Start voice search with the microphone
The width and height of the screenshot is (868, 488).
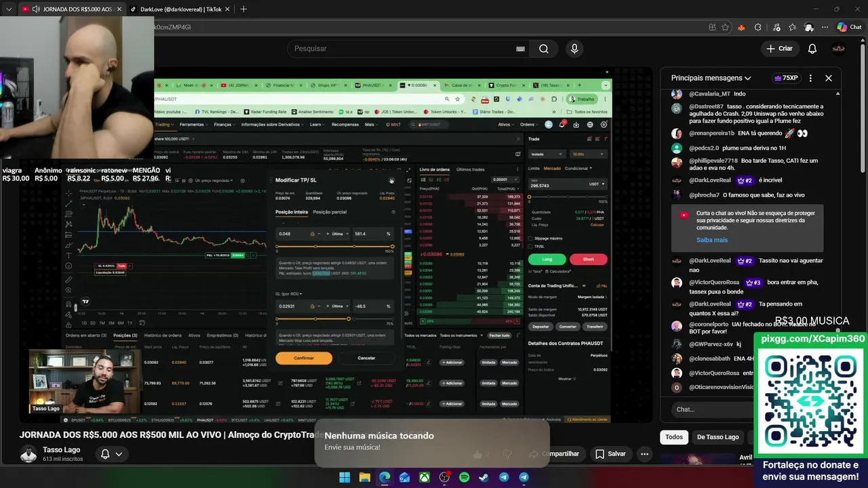tap(574, 49)
